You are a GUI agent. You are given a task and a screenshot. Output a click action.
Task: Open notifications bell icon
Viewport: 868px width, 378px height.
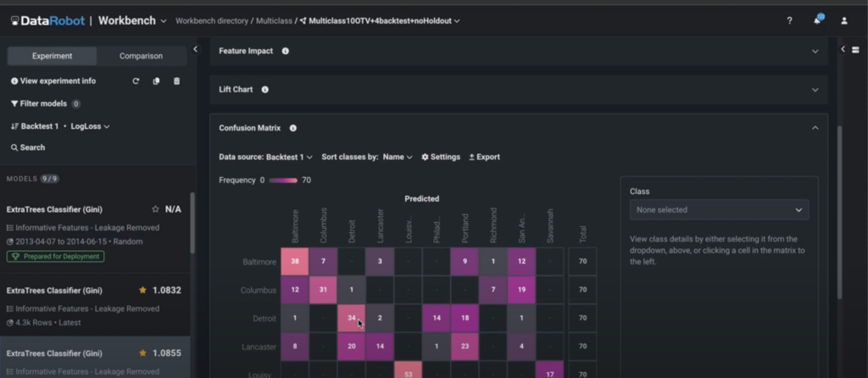pos(817,20)
